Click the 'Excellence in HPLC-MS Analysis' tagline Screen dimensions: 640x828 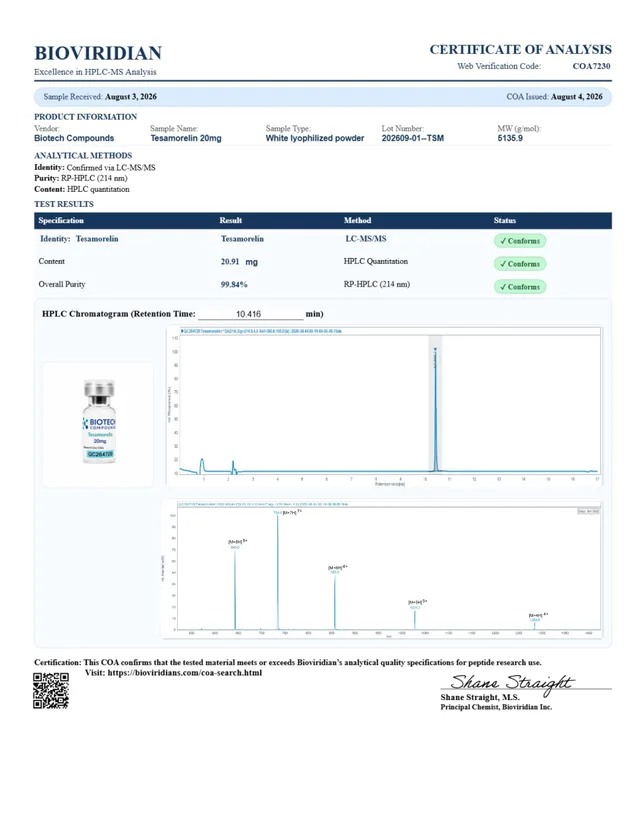point(95,72)
